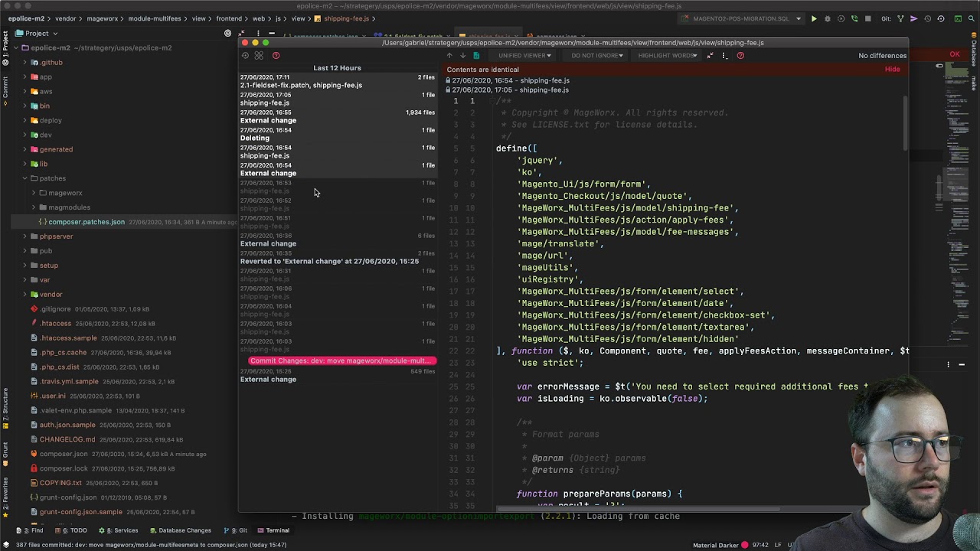Open the Project view selector dropdown
Image resolution: width=980 pixels, height=551 pixels.
coord(37,33)
